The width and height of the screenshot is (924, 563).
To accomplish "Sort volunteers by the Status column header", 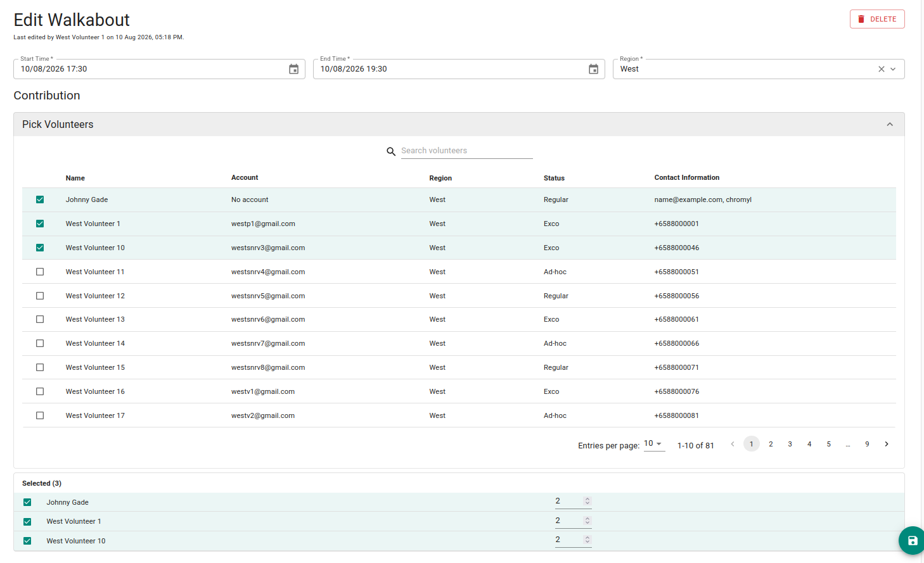I will [554, 178].
